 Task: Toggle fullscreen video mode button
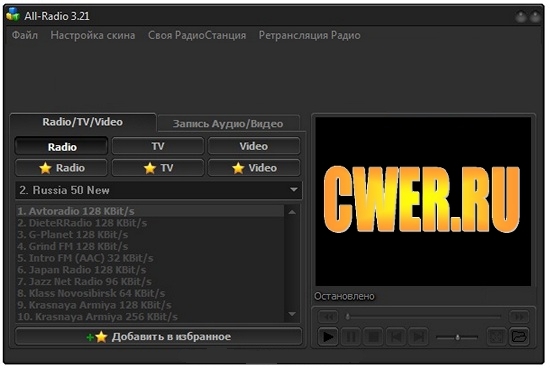(496, 337)
